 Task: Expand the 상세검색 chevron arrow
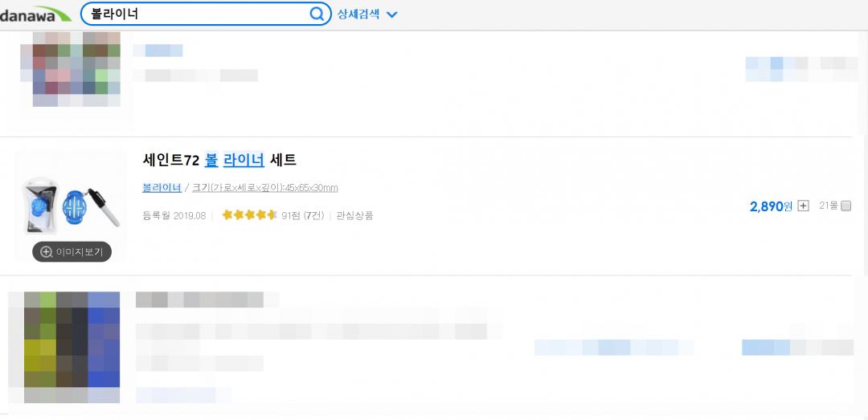(x=392, y=14)
